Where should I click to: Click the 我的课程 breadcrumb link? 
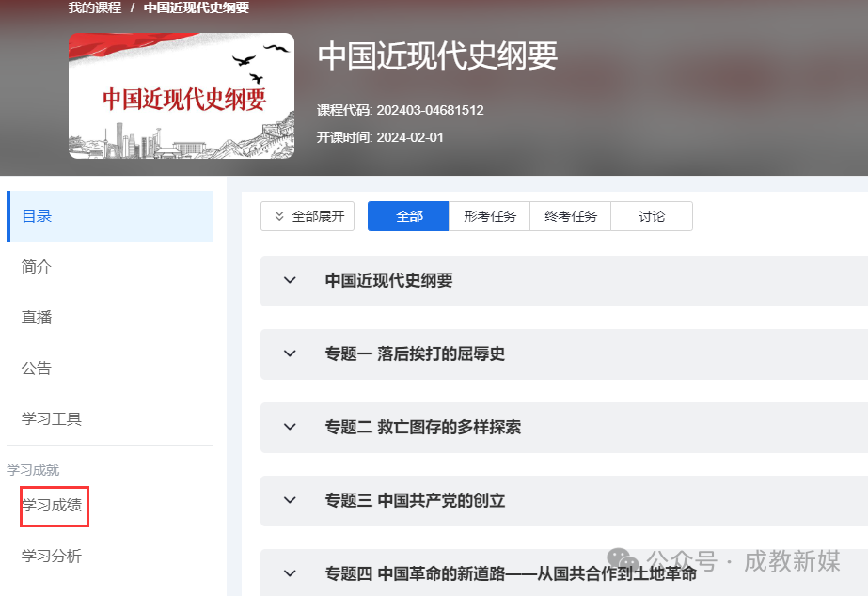coord(95,8)
